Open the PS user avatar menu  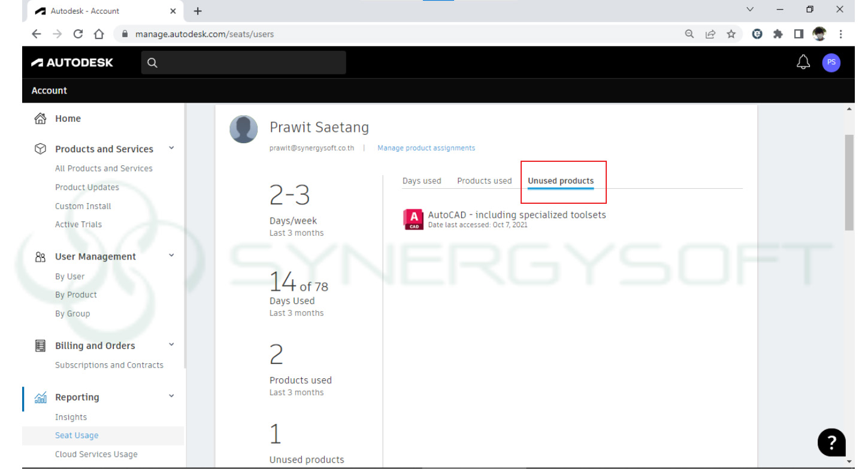point(831,62)
